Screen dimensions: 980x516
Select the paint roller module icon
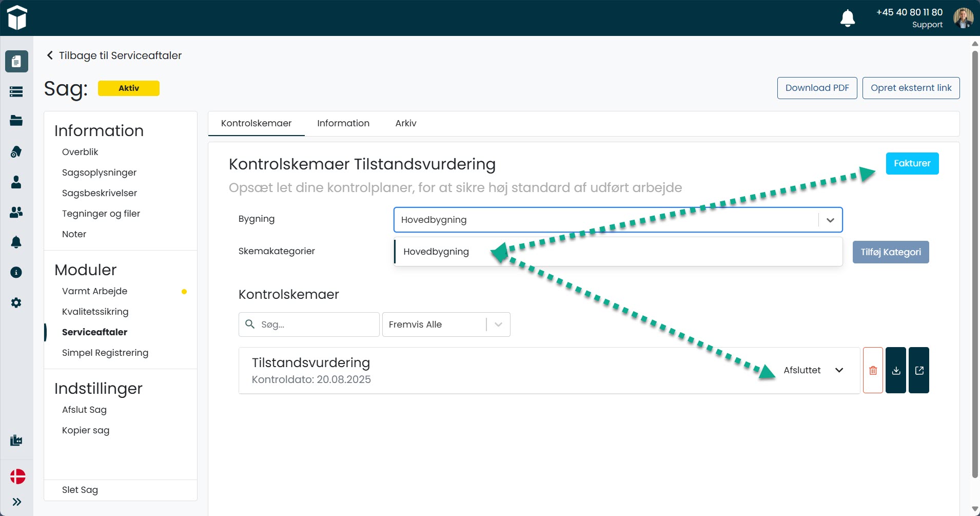click(x=16, y=151)
